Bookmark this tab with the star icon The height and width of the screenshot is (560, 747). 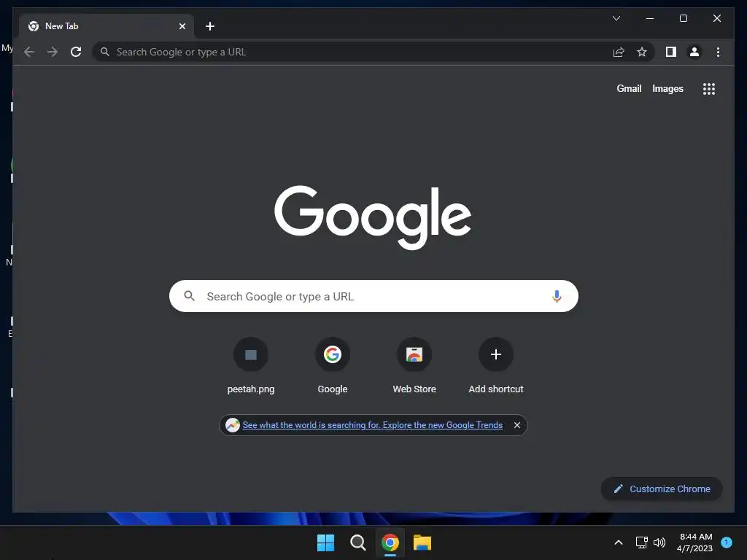click(x=642, y=52)
